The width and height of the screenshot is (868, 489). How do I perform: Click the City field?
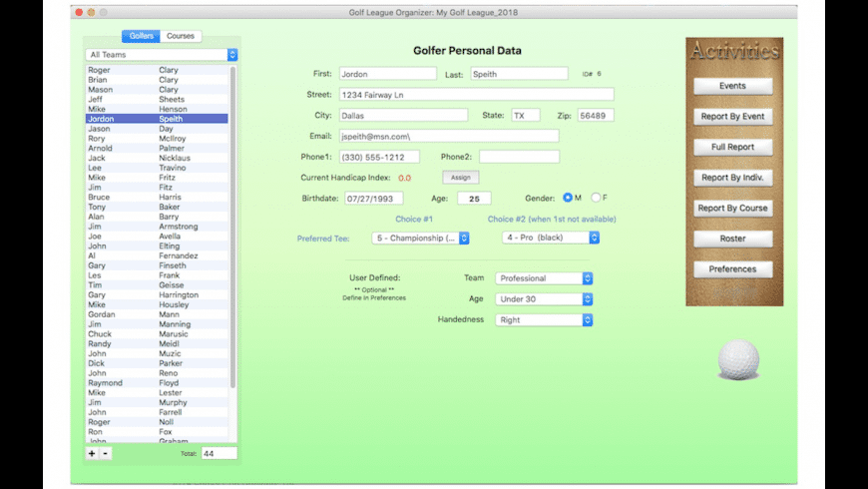[403, 115]
